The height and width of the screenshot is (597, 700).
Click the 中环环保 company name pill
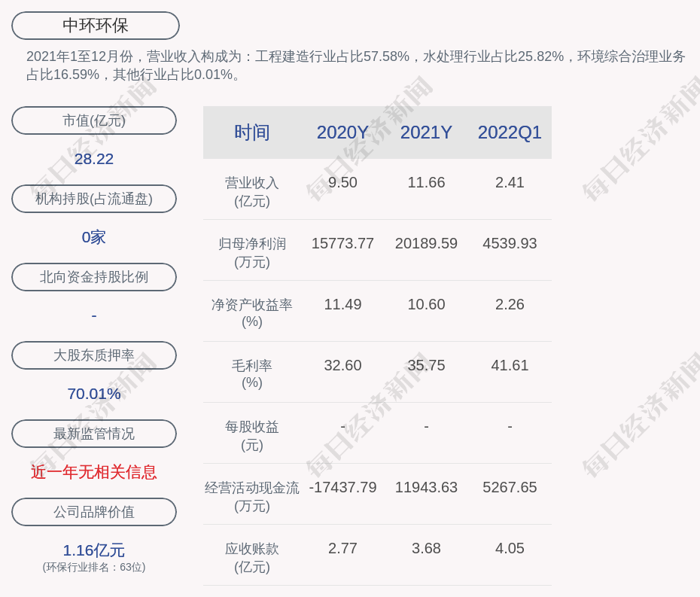tap(95, 26)
